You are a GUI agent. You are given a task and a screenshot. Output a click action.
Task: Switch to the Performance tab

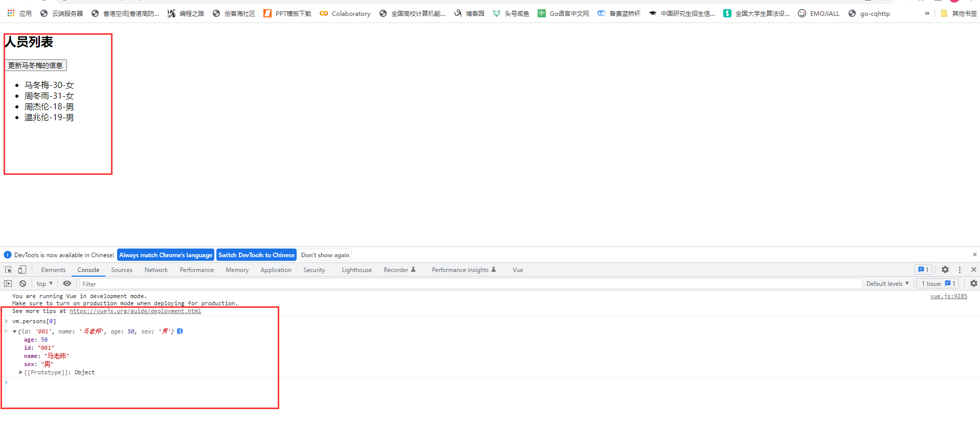tap(197, 269)
